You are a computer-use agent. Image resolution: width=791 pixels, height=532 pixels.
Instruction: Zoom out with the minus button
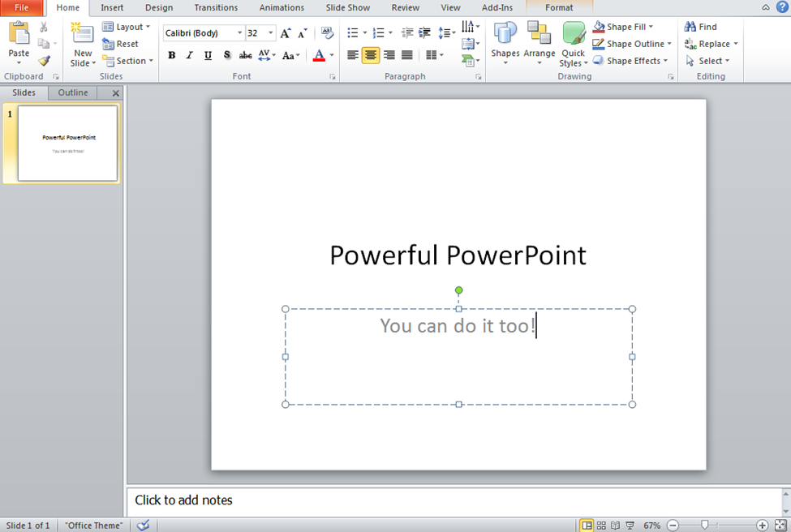coord(673,525)
